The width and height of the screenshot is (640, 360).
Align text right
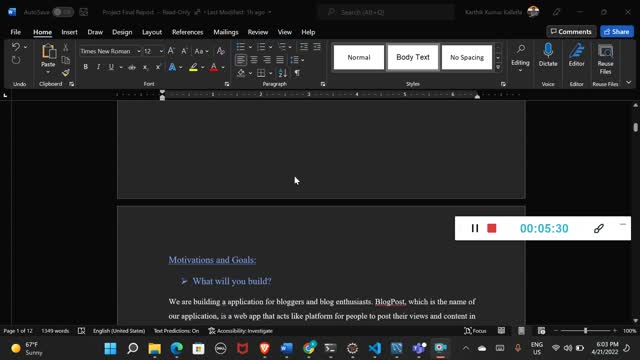[x=267, y=60]
